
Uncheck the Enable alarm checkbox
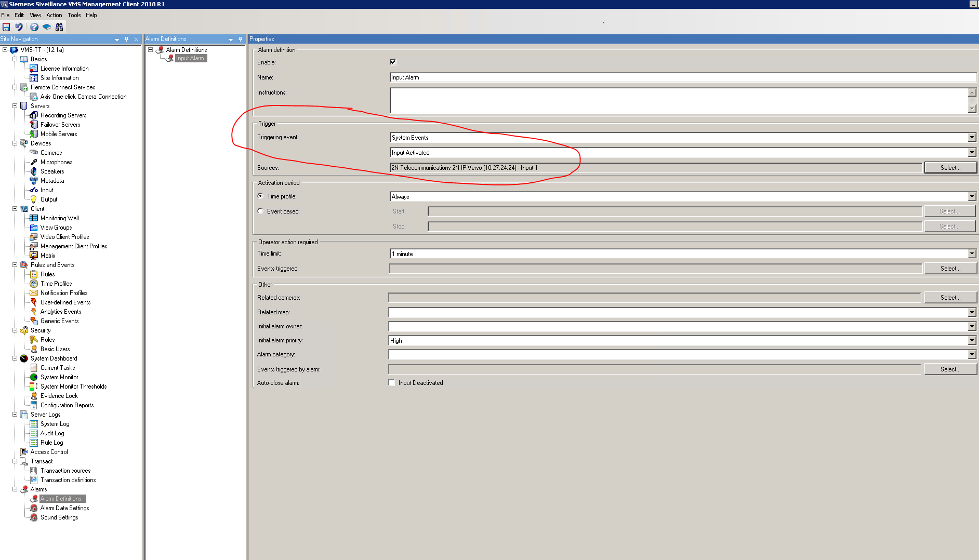tap(393, 62)
